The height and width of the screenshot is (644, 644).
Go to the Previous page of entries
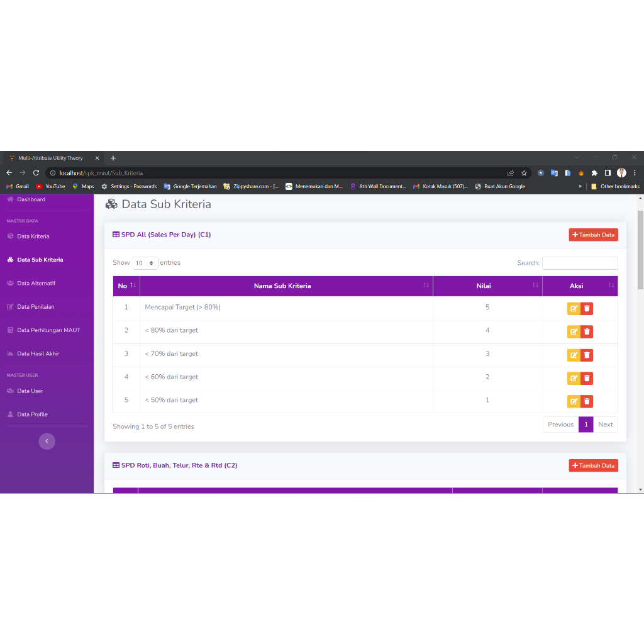(x=560, y=425)
